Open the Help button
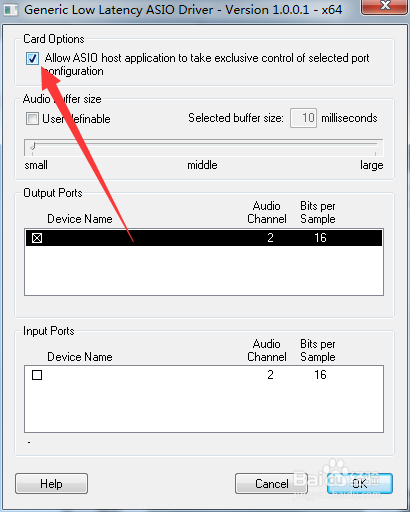This screenshot has height=512, width=410. pyautogui.click(x=51, y=484)
